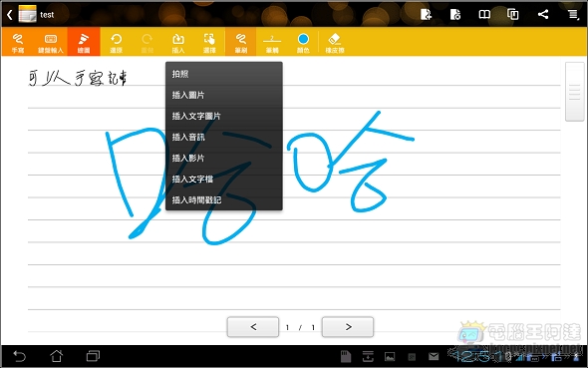Activate the select (選擇) tool
Image resolution: width=588 pixels, height=368 pixels.
click(x=209, y=42)
